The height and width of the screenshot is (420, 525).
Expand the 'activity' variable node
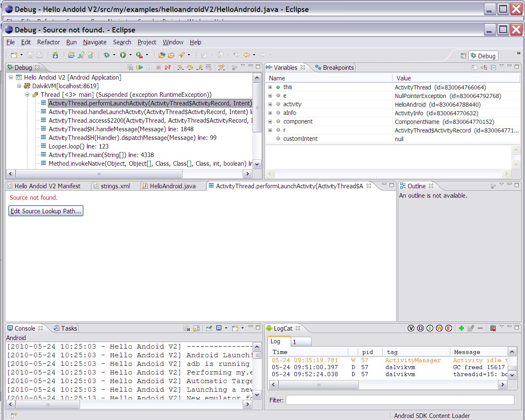pyautogui.click(x=270, y=104)
